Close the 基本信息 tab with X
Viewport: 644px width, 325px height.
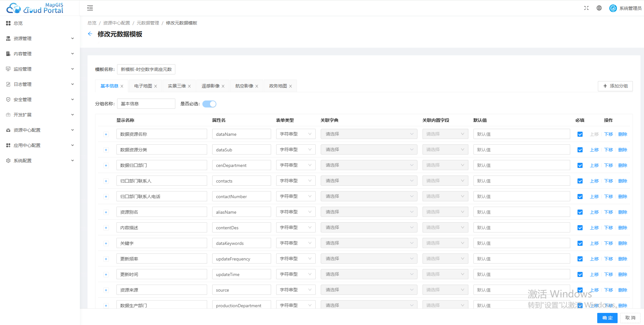(x=122, y=86)
